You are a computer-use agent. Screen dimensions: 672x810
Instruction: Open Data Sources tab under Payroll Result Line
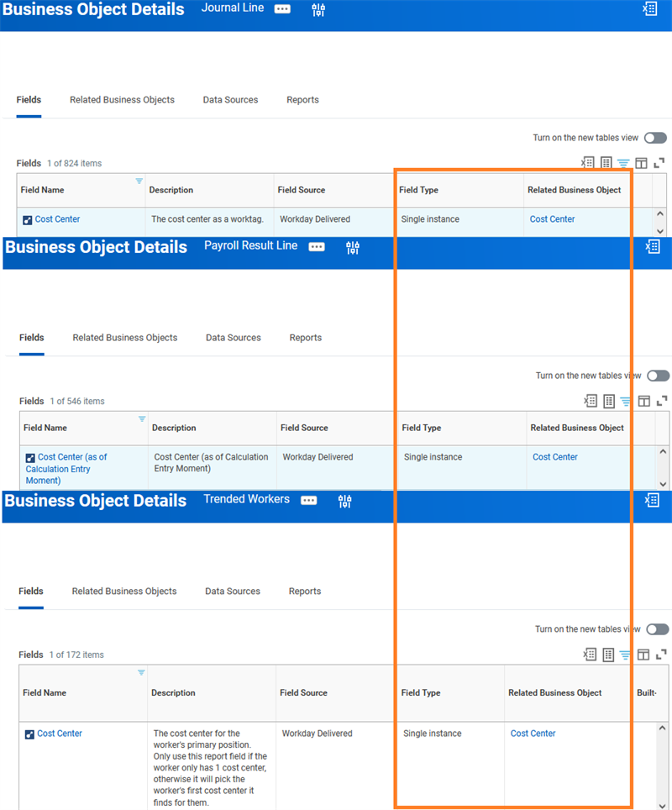pyautogui.click(x=234, y=337)
